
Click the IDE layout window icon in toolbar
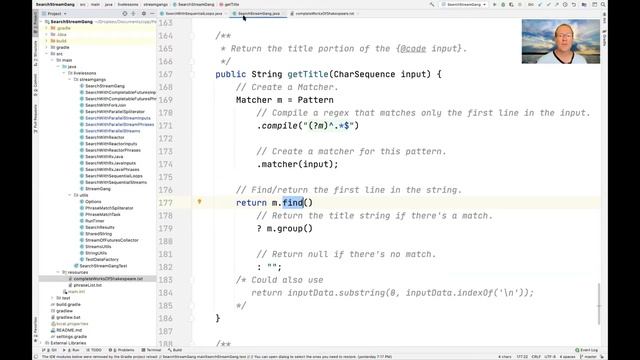point(594,4)
